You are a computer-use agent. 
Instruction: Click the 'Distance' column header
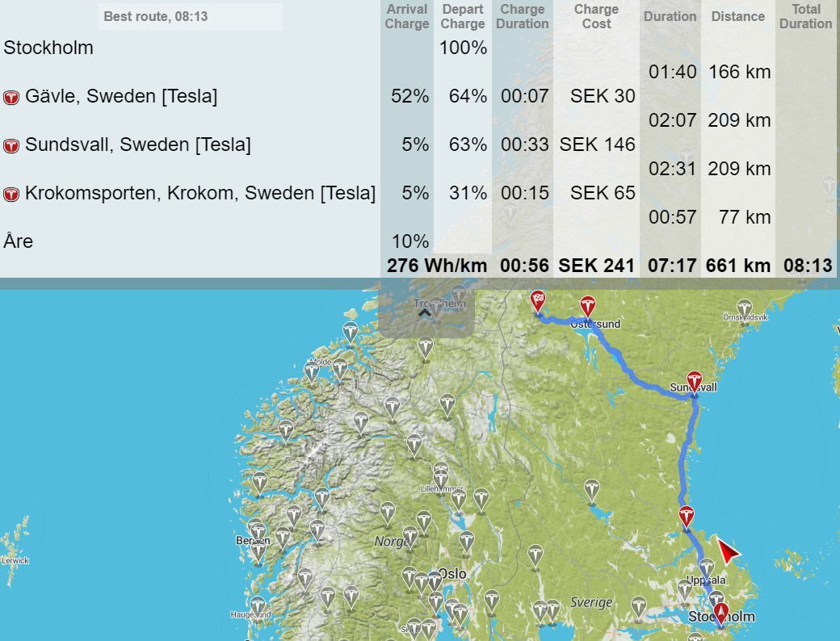click(x=737, y=17)
